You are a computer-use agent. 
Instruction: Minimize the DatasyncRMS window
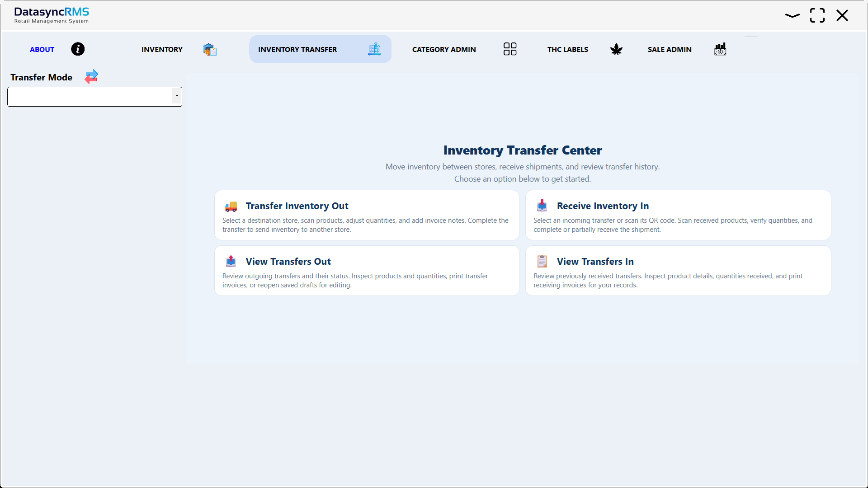tap(793, 15)
